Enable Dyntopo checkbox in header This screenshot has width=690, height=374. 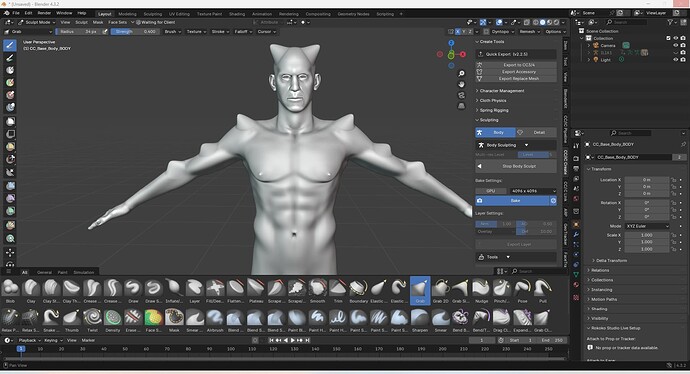[486, 32]
